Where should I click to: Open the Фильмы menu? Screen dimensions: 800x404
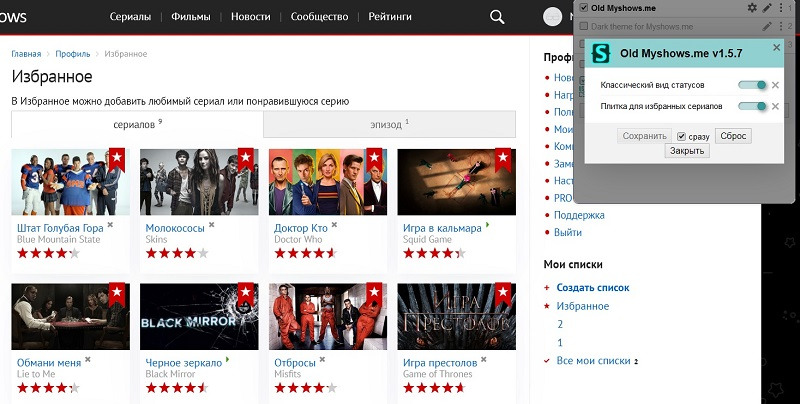191,17
